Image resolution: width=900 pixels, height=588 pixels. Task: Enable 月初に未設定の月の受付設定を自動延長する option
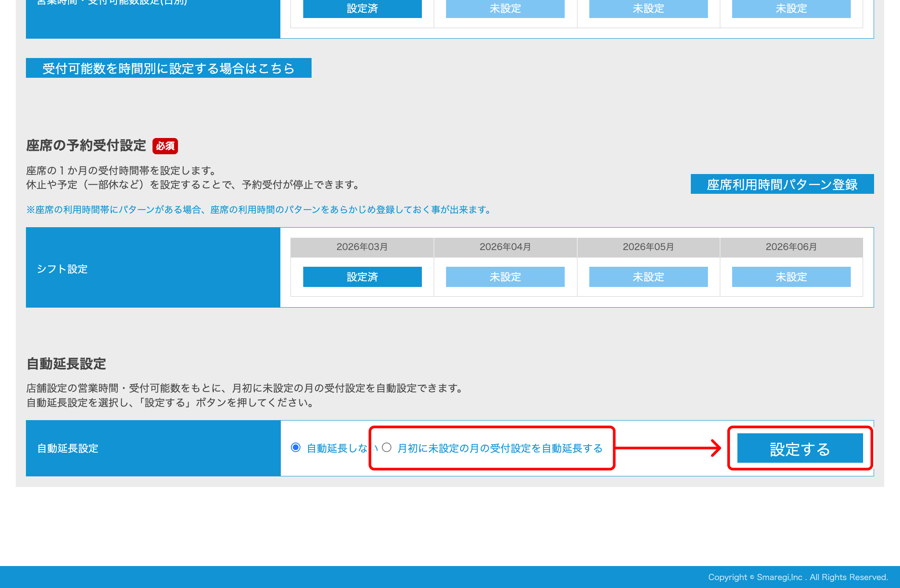387,448
